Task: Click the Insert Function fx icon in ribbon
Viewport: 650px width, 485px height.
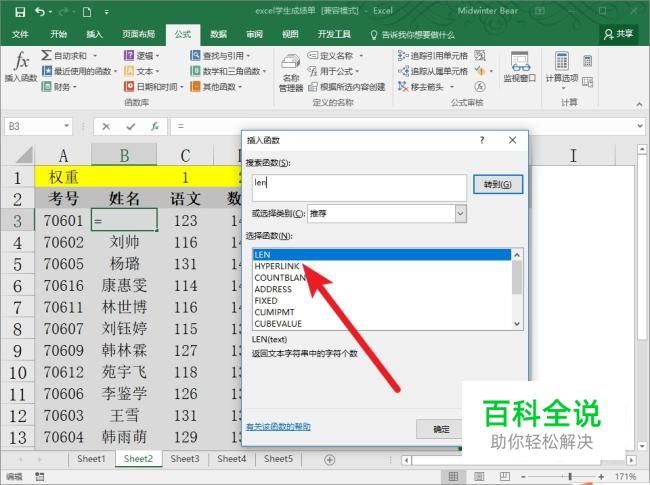Action: [21, 66]
